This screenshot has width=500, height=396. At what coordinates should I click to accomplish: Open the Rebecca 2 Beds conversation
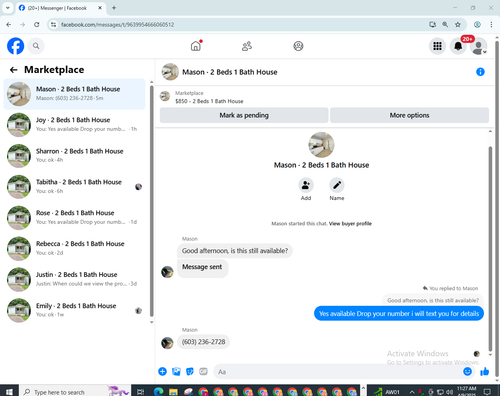(x=74, y=248)
